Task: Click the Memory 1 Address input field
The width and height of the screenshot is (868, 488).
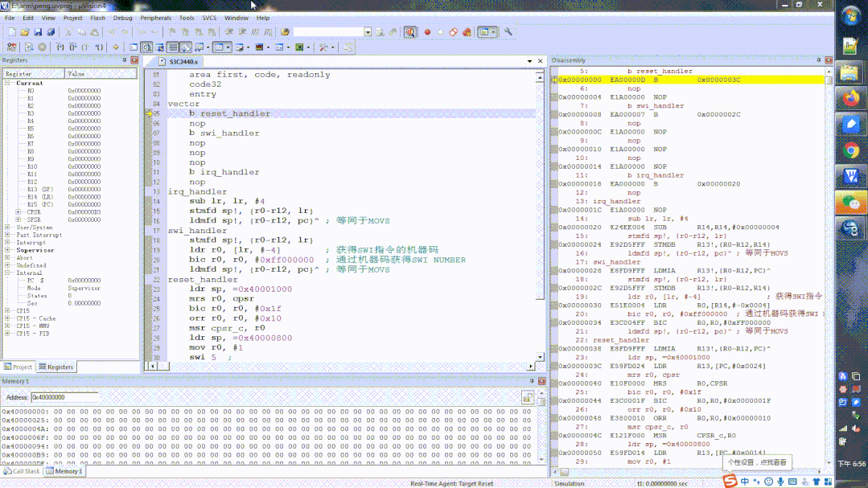Action: pos(65,397)
